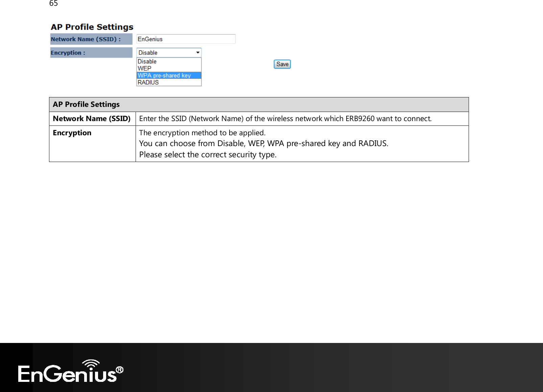Image resolution: width=543 pixels, height=392 pixels.
Task: Click text 'You can choose from Disable, WEP'
Action: [x=202, y=143]
